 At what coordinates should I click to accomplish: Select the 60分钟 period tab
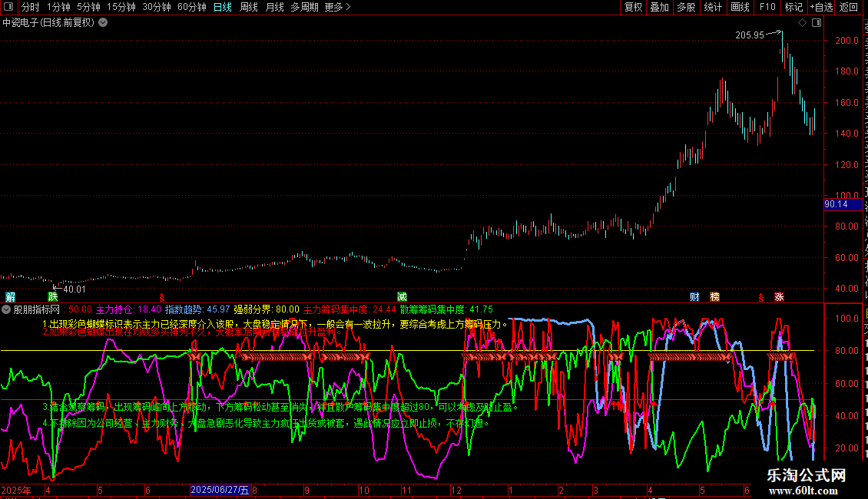click(191, 7)
